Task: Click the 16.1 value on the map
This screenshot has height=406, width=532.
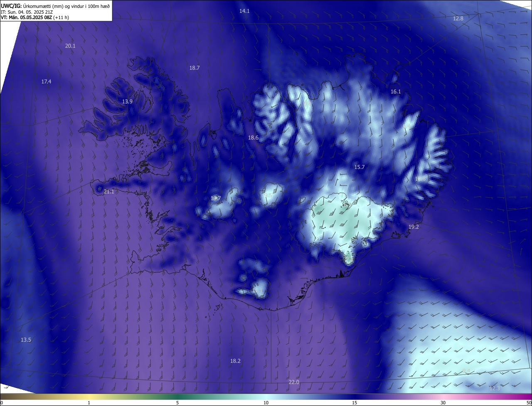Action: point(396,91)
